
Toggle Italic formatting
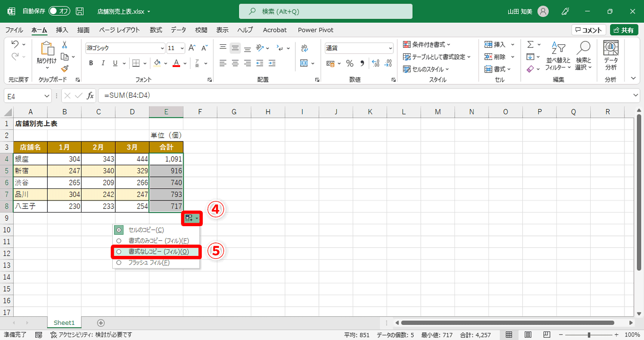point(103,63)
